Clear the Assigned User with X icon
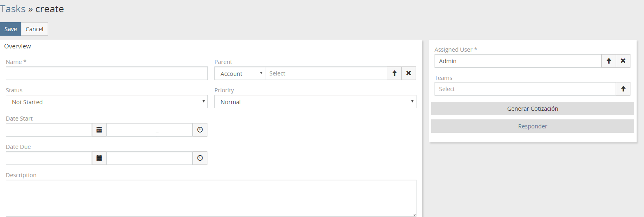The width and height of the screenshot is (644, 217). (x=623, y=61)
